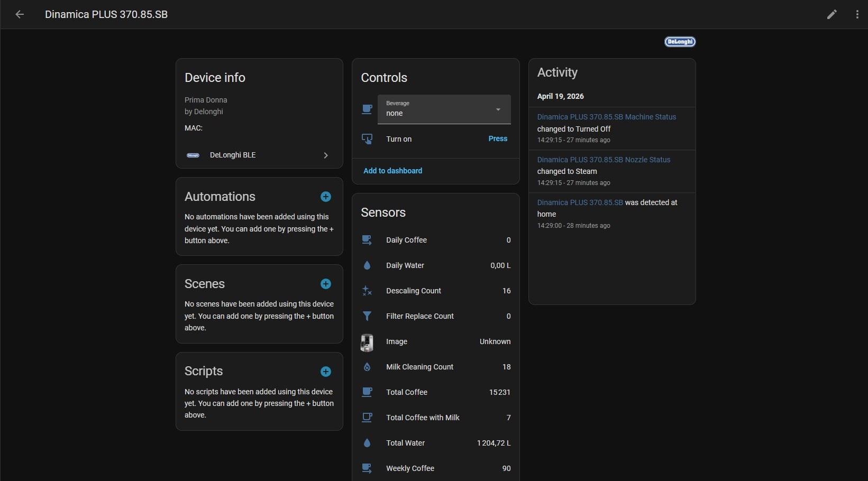
Task: Click the page title Dinamica PLUS 370.85.SB
Action: (x=106, y=14)
